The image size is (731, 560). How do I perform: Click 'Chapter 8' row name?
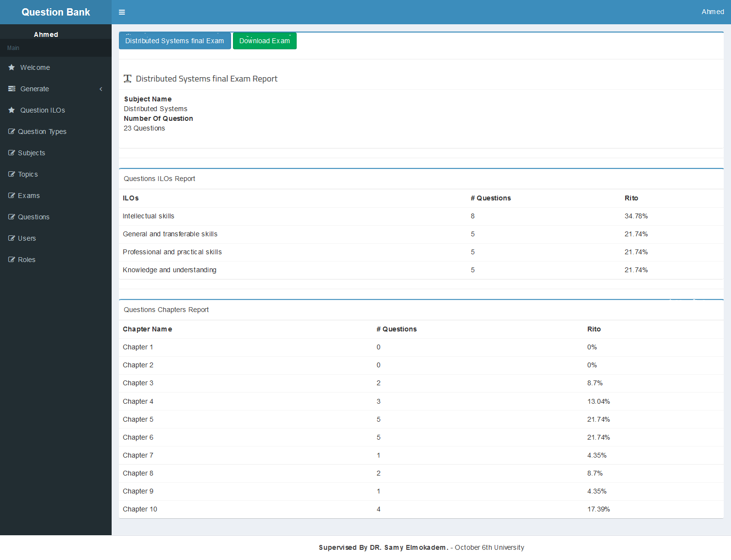pyautogui.click(x=138, y=473)
